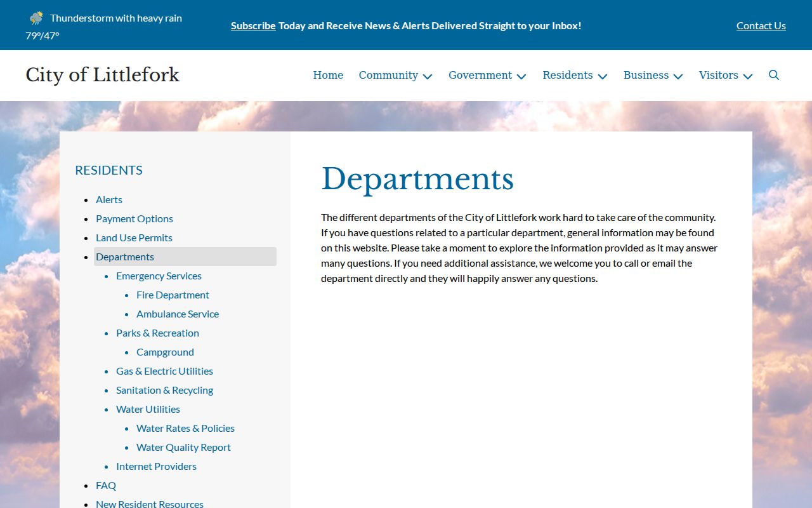Go to Parks & Recreation
The height and width of the screenshot is (508, 812).
[x=157, y=333]
